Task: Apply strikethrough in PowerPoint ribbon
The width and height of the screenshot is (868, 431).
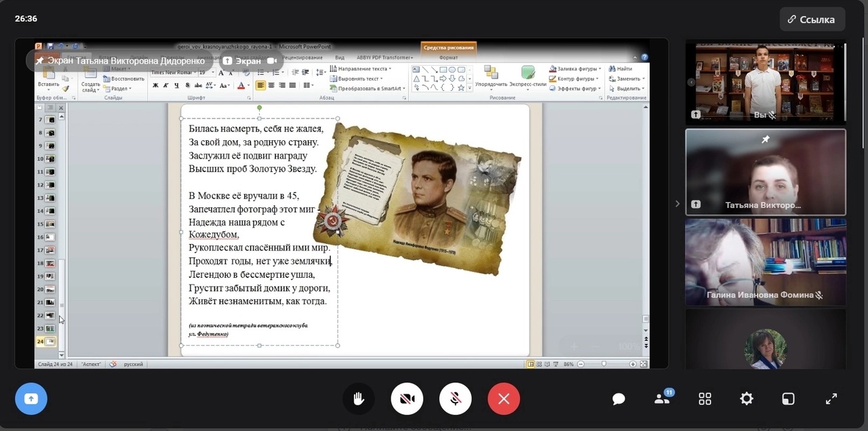Action: tap(197, 85)
